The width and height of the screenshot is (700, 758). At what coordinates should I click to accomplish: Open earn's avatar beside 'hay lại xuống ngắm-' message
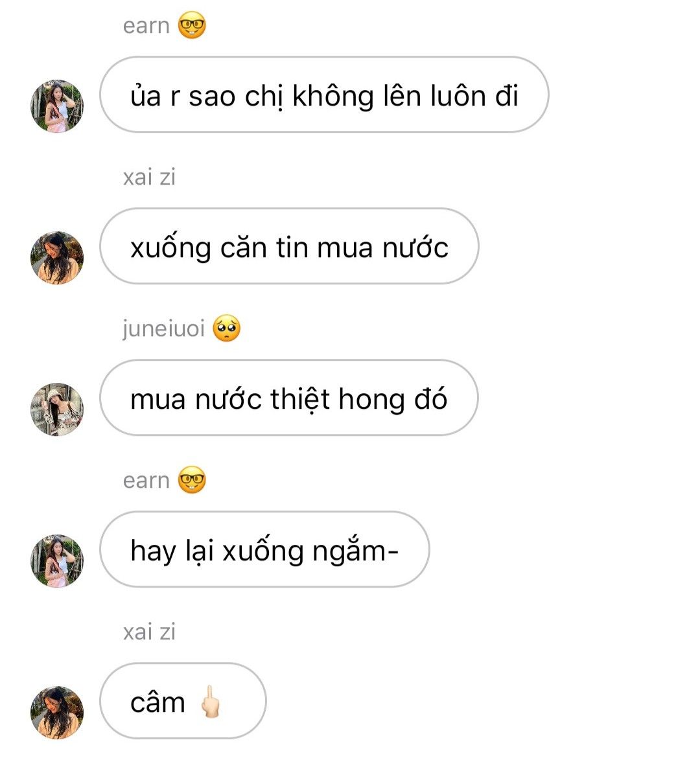[57, 561]
